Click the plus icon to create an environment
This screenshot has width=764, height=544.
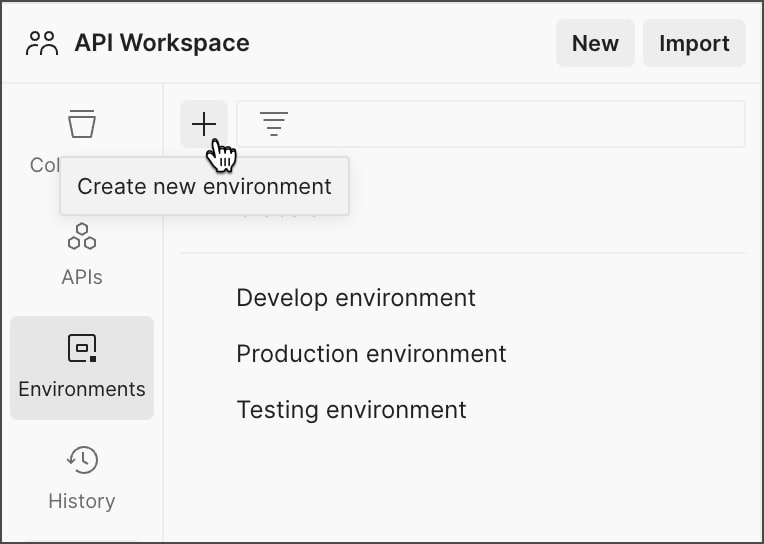pyautogui.click(x=204, y=124)
